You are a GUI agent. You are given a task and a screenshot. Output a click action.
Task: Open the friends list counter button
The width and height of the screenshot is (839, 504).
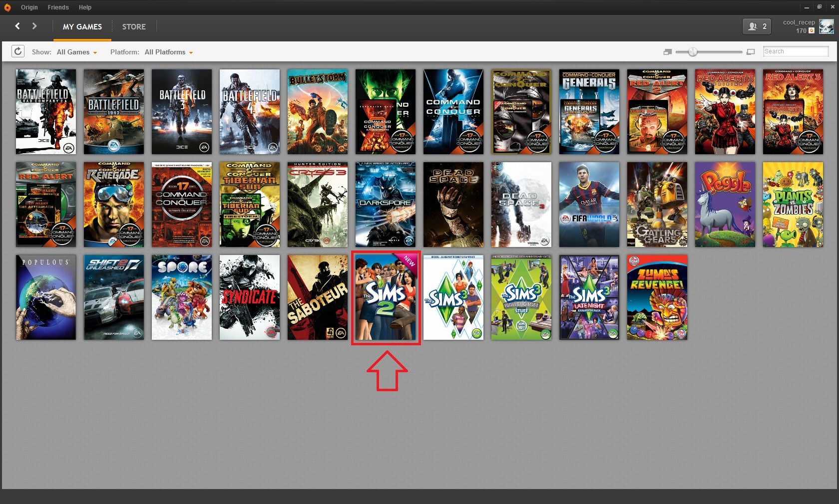[x=757, y=26]
